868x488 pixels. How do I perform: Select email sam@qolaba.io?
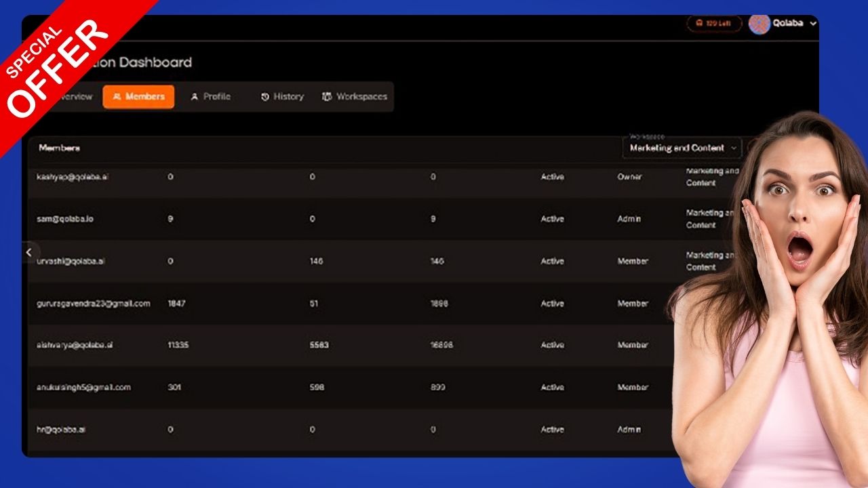(x=65, y=219)
